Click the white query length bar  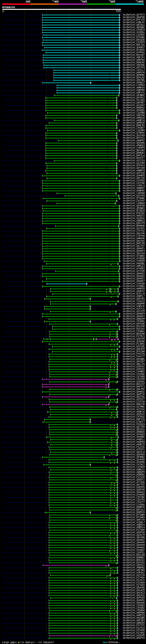click(x=61, y=10)
